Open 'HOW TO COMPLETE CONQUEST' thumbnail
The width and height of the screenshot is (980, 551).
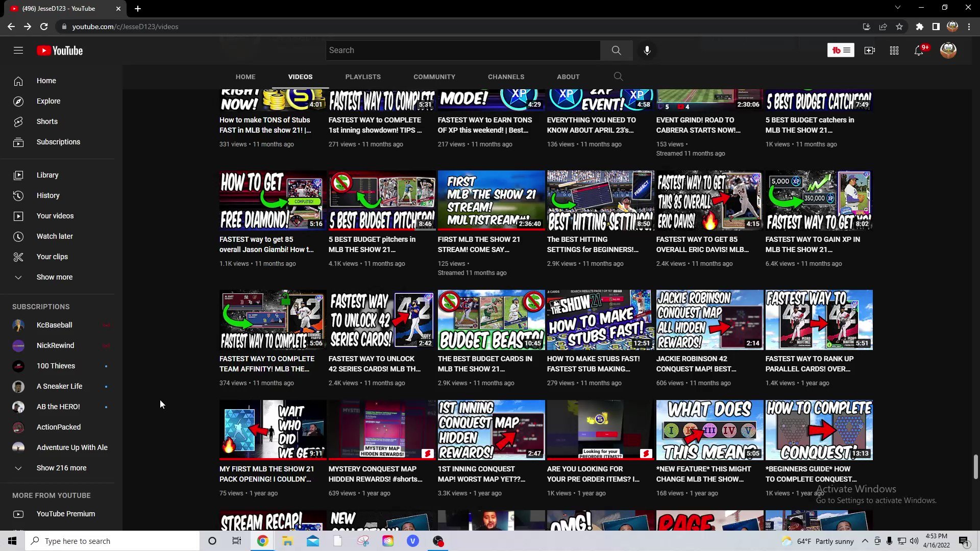[819, 430]
